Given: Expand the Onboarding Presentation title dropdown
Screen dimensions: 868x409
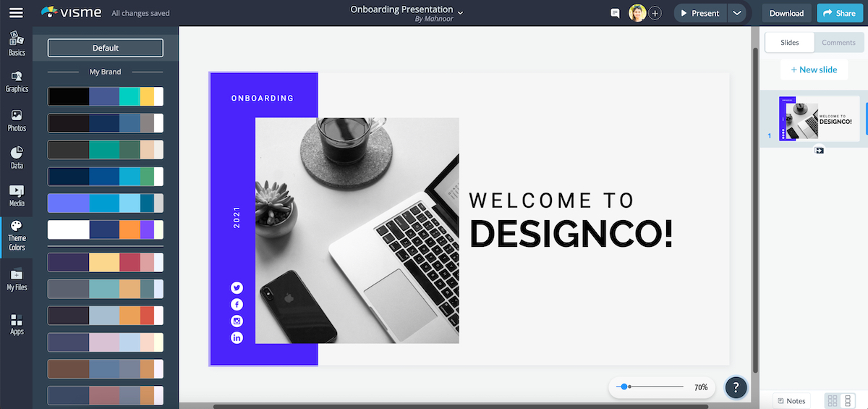Looking at the screenshot, I should (461, 12).
